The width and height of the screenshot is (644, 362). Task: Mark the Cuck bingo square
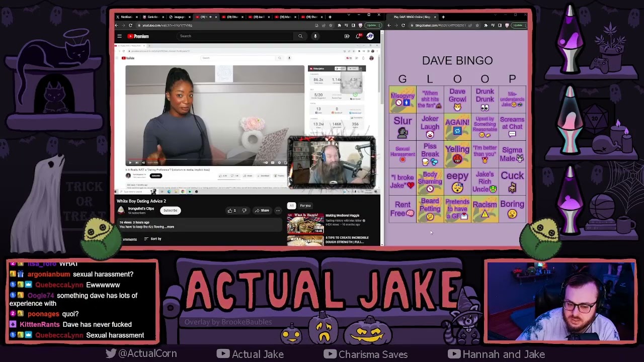512,182
